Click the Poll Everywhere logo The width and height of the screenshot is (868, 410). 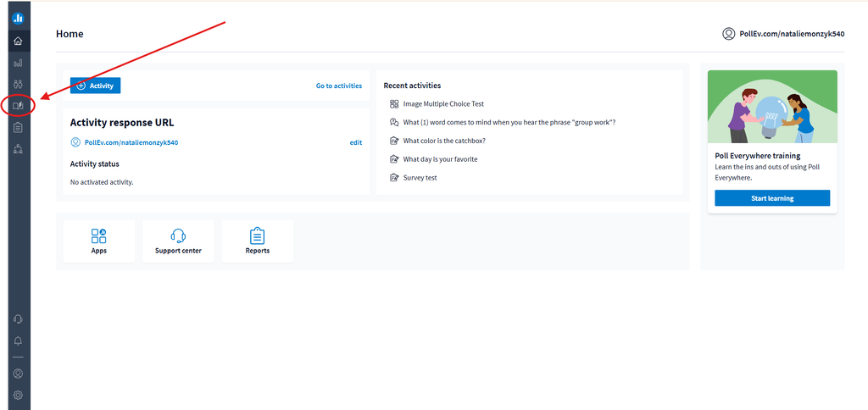pyautogui.click(x=18, y=17)
